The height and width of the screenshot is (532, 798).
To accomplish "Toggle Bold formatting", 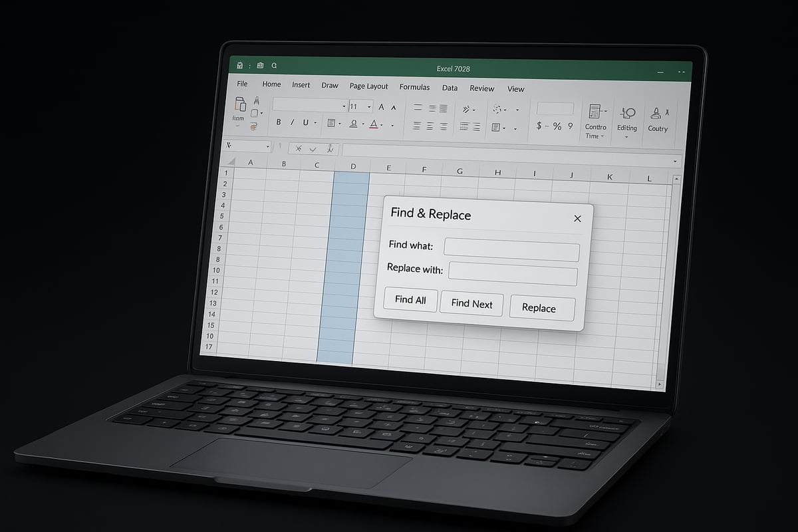I will [279, 122].
